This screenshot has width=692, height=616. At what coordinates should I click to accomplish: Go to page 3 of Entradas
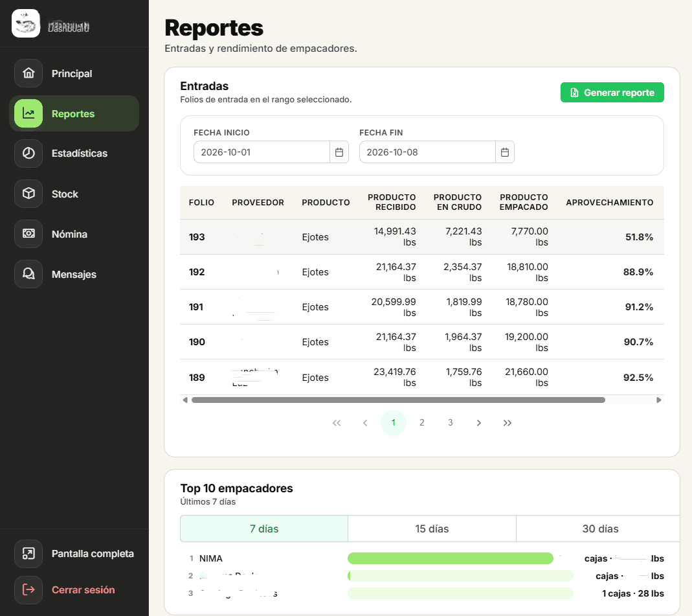(x=450, y=423)
